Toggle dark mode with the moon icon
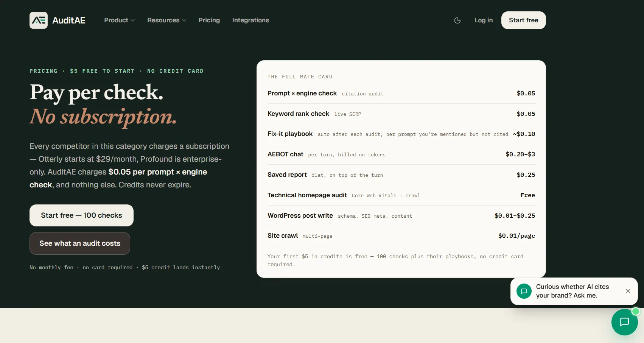This screenshot has height=343, width=644. click(457, 20)
